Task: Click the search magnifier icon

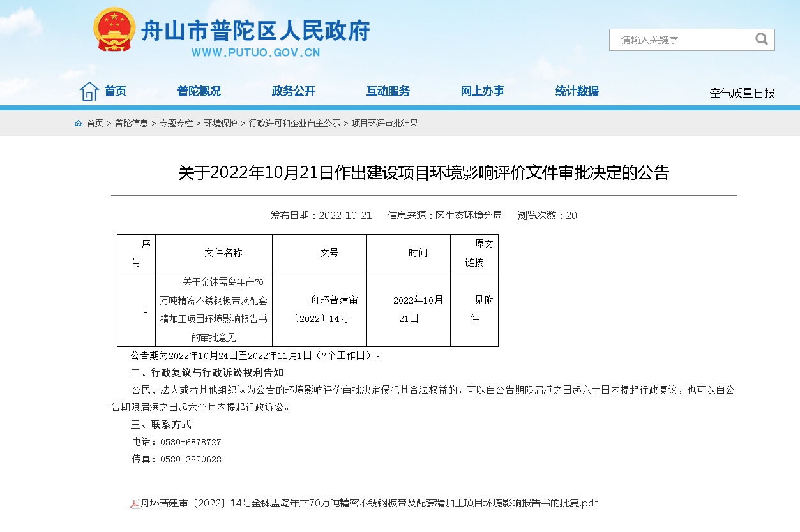Action: pos(761,40)
